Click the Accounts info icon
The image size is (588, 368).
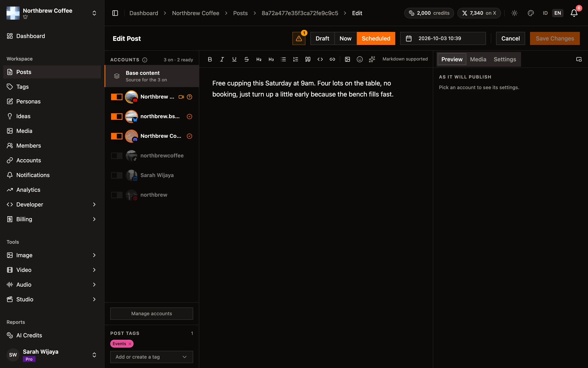coord(145,60)
